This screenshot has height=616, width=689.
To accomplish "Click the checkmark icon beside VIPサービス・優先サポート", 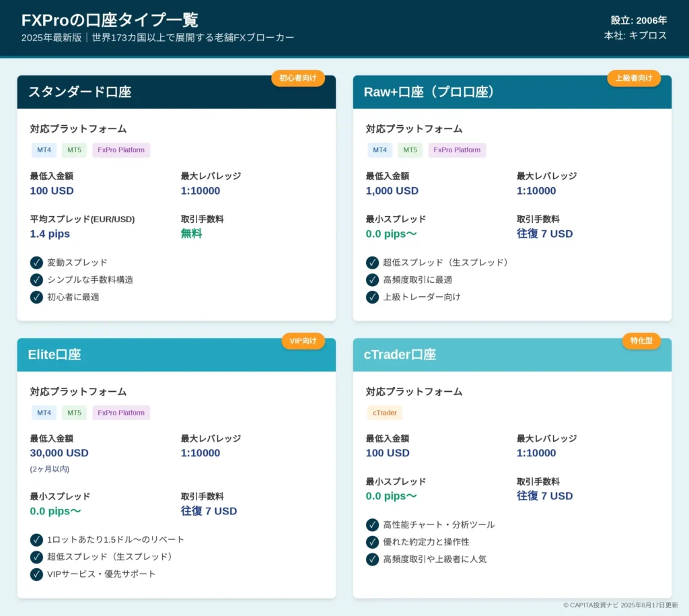I will (36, 574).
